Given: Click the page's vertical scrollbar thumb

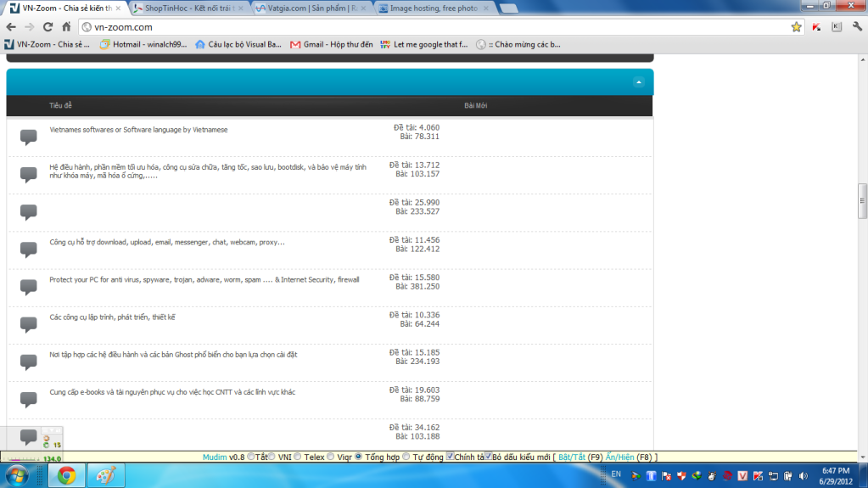Looking at the screenshot, I should click(x=862, y=200).
